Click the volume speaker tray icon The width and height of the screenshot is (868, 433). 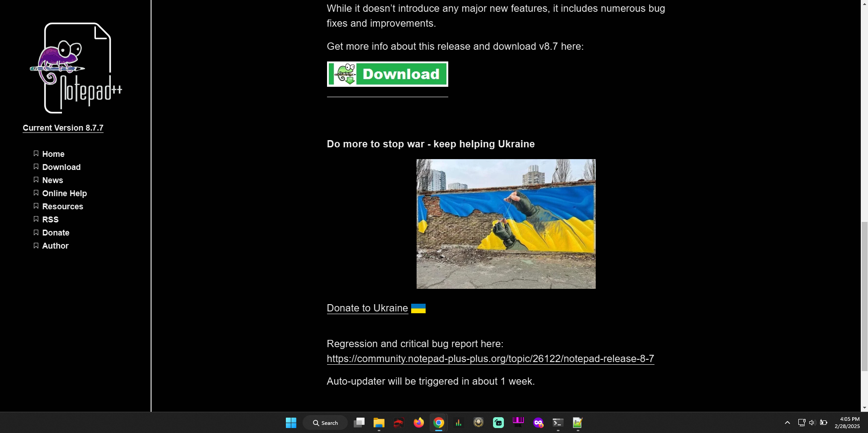pyautogui.click(x=812, y=423)
